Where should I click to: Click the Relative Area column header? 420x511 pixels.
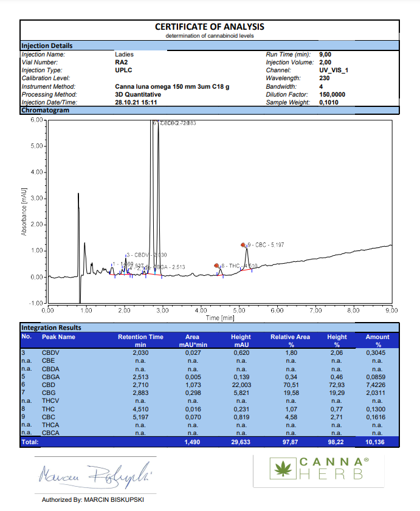290,340
